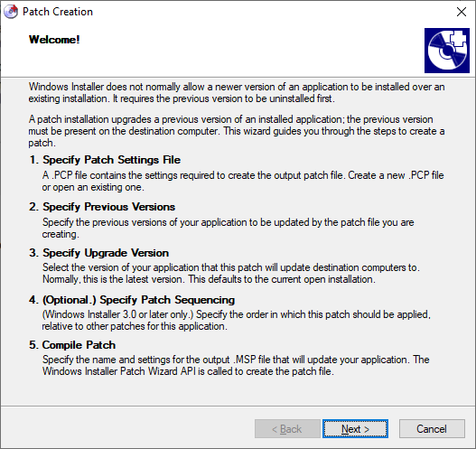Click the 'Patch Creation' window title text

pyautogui.click(x=58, y=12)
